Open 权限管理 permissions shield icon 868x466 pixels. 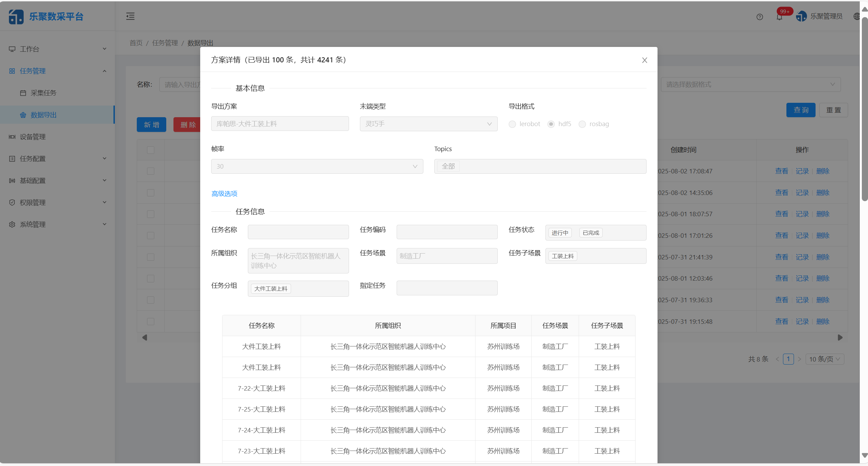click(x=12, y=202)
